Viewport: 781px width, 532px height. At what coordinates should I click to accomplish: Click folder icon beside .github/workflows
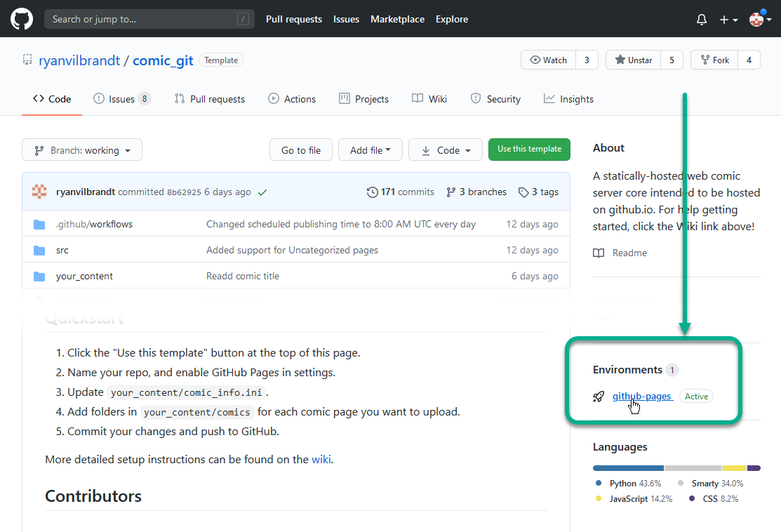[x=39, y=225]
